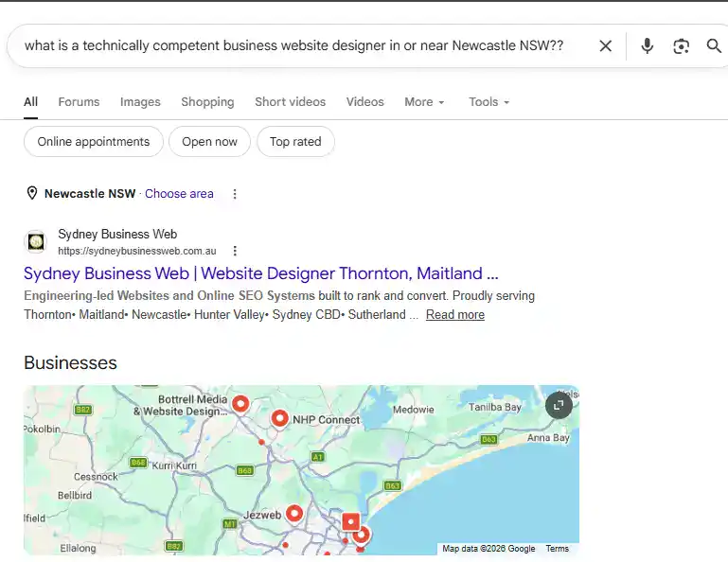The width and height of the screenshot is (728, 562).
Task: Open three-dot menu for sydneybusinessweb result
Action: click(235, 251)
